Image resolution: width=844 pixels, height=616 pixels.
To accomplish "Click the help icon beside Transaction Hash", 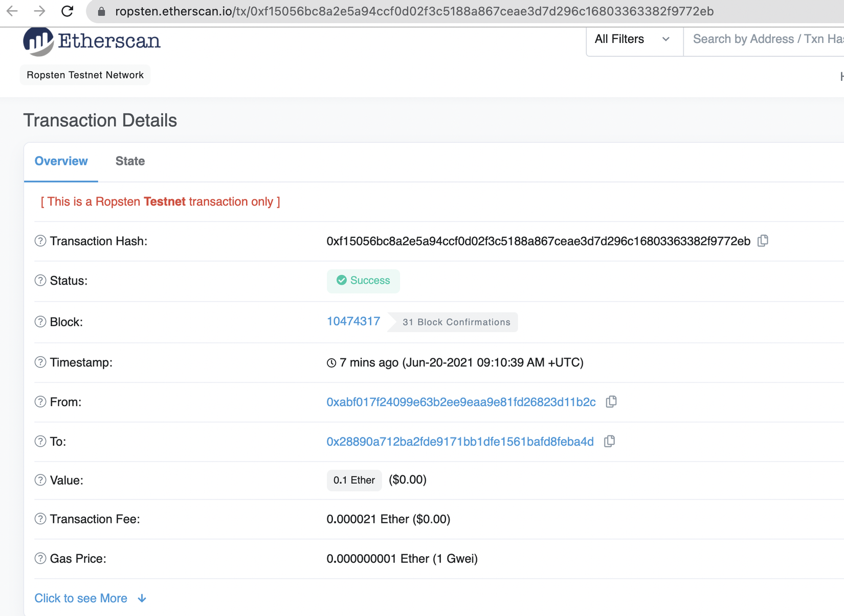I will 40,241.
